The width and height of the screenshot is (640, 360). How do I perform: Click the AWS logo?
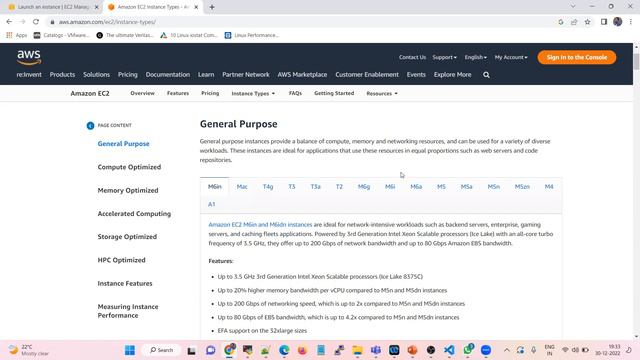pyautogui.click(x=29, y=57)
